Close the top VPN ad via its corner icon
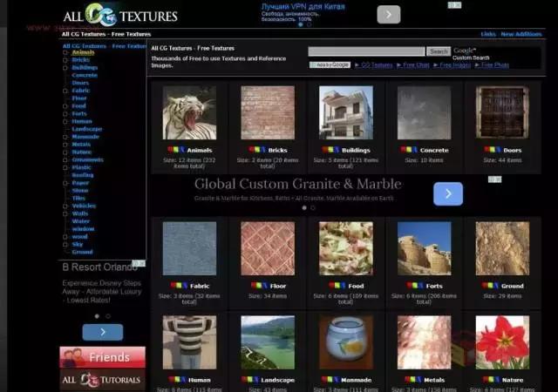Screen dimensions: 558x392 [454, 5]
